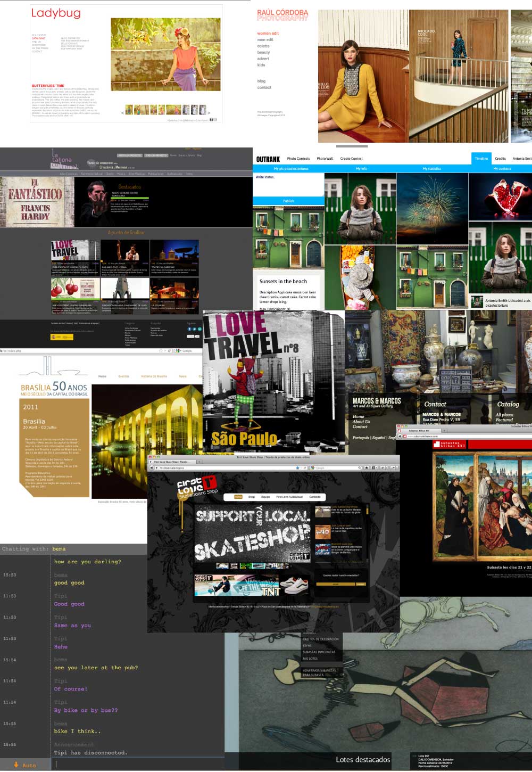This screenshot has height=772, width=532.
Task: Select Equipo in First Love nav bar
Action: tap(265, 497)
